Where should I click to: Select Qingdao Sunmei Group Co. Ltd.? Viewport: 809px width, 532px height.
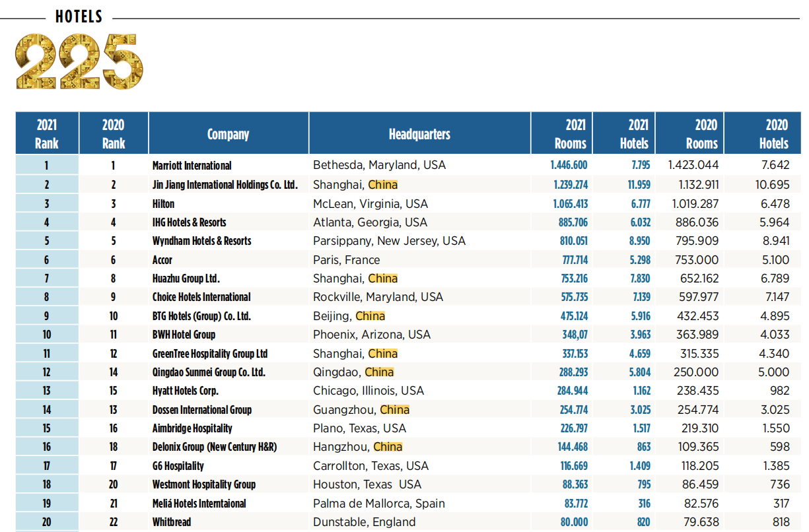pyautogui.click(x=209, y=372)
